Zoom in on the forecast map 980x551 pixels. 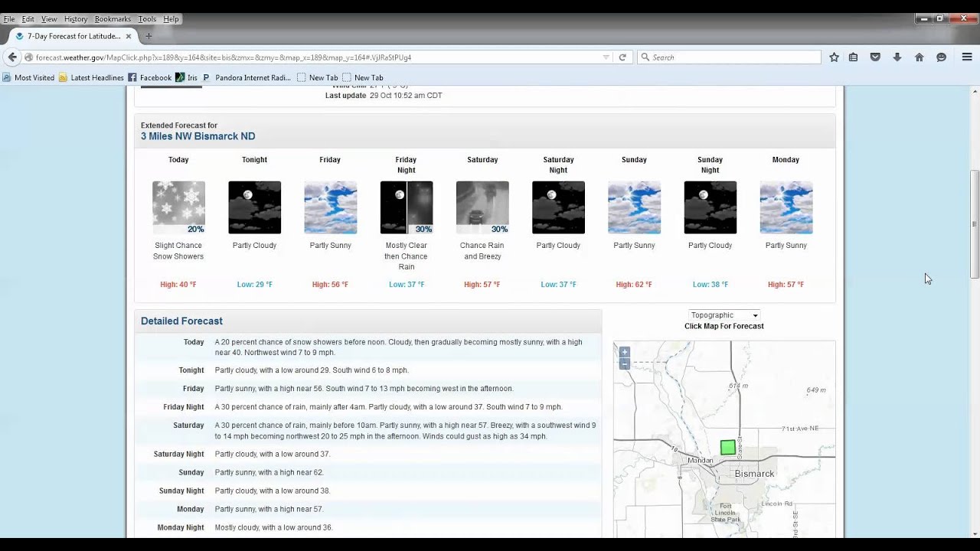(625, 353)
